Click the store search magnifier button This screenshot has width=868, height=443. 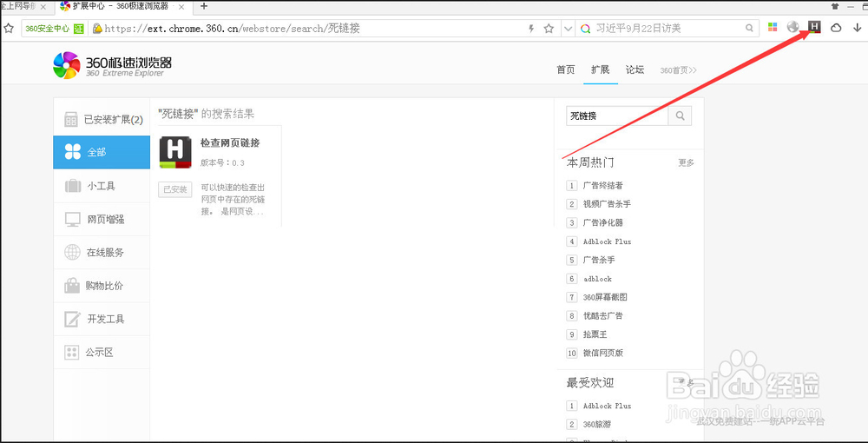click(681, 116)
